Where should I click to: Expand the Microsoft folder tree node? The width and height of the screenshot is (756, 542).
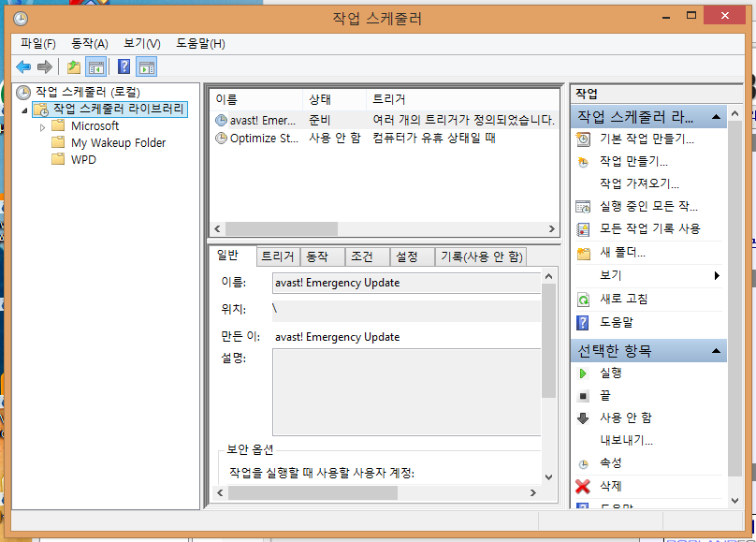pos(43,126)
